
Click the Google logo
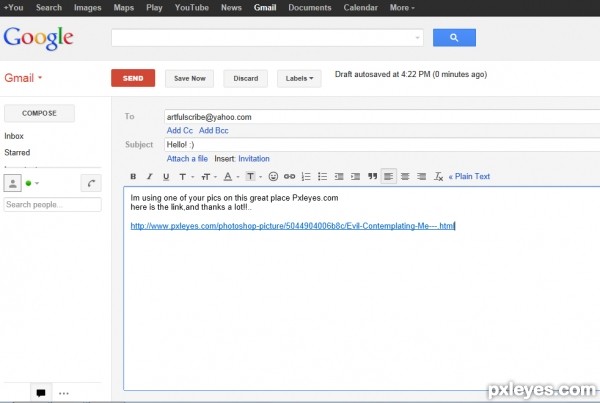38,38
